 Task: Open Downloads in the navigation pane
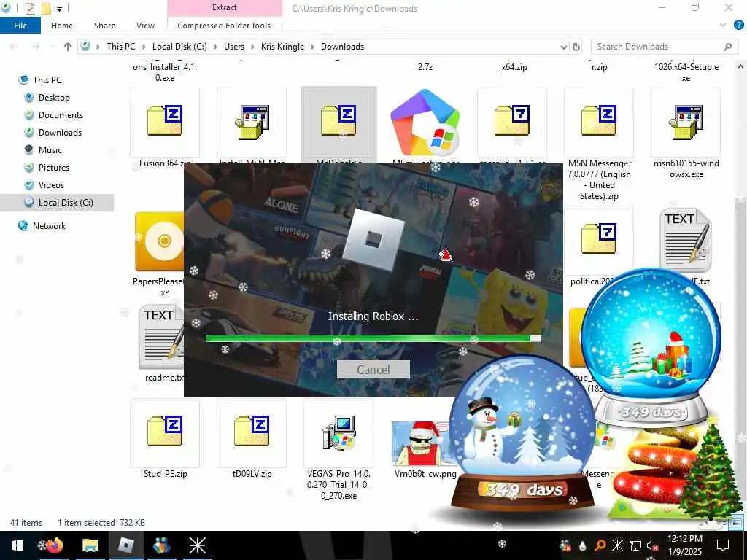pos(60,133)
